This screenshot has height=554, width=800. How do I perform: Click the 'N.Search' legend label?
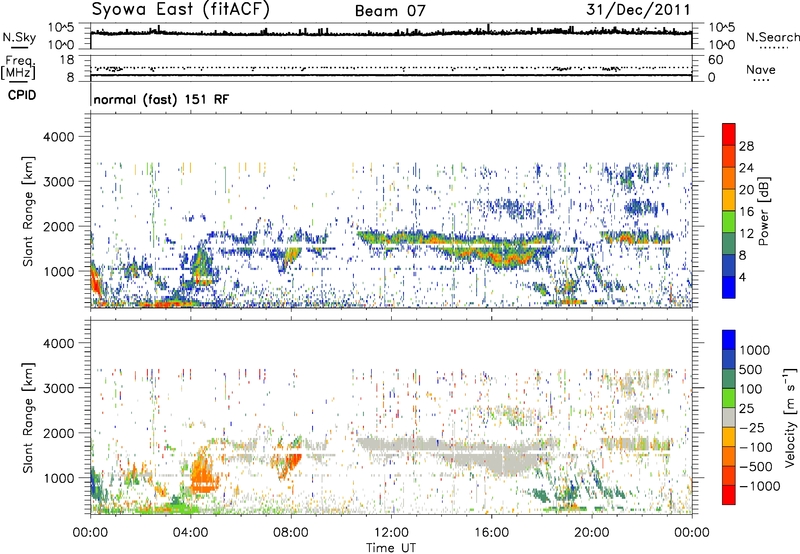(773, 37)
